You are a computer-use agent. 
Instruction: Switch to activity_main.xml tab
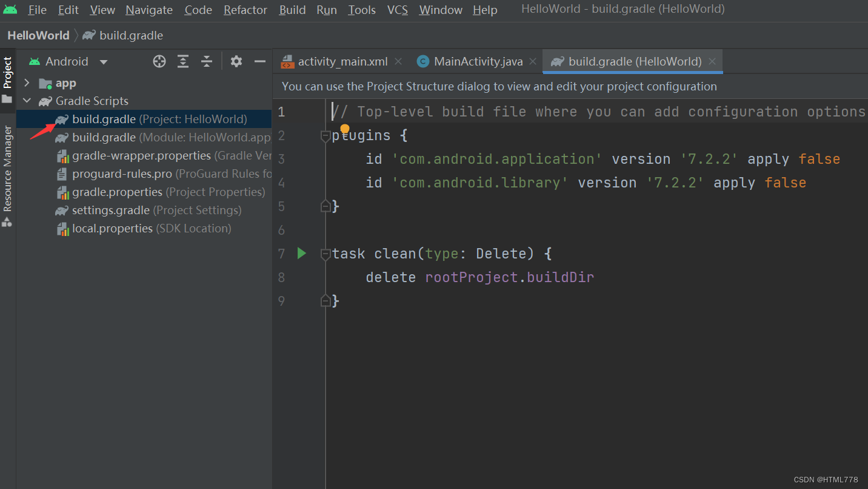tap(342, 61)
